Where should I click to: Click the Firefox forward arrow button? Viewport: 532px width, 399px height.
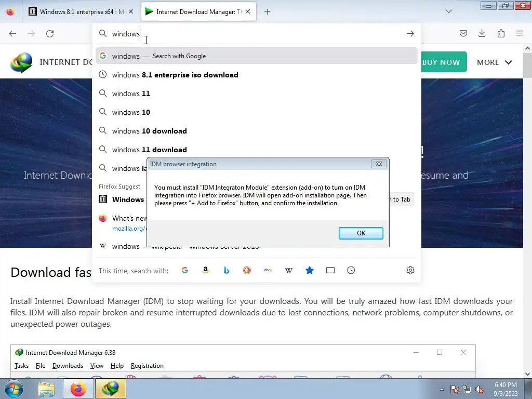(x=31, y=34)
